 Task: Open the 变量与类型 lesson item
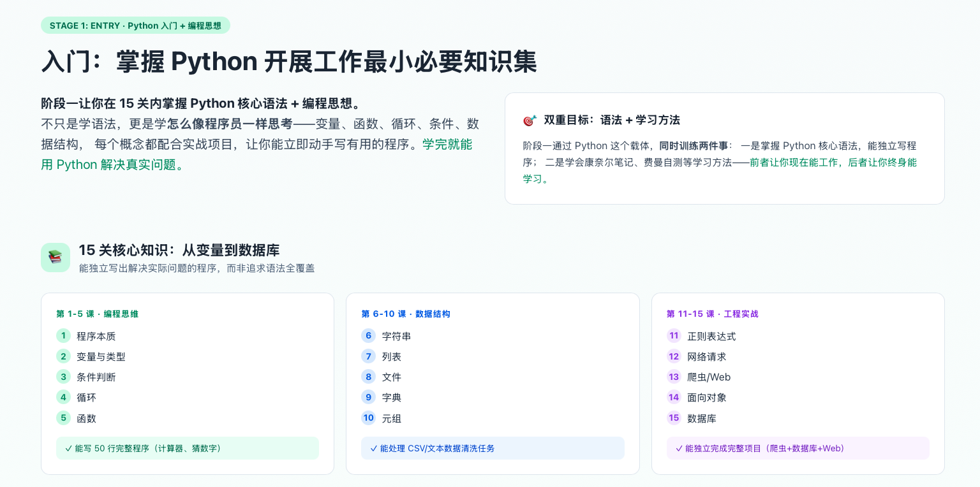point(101,356)
